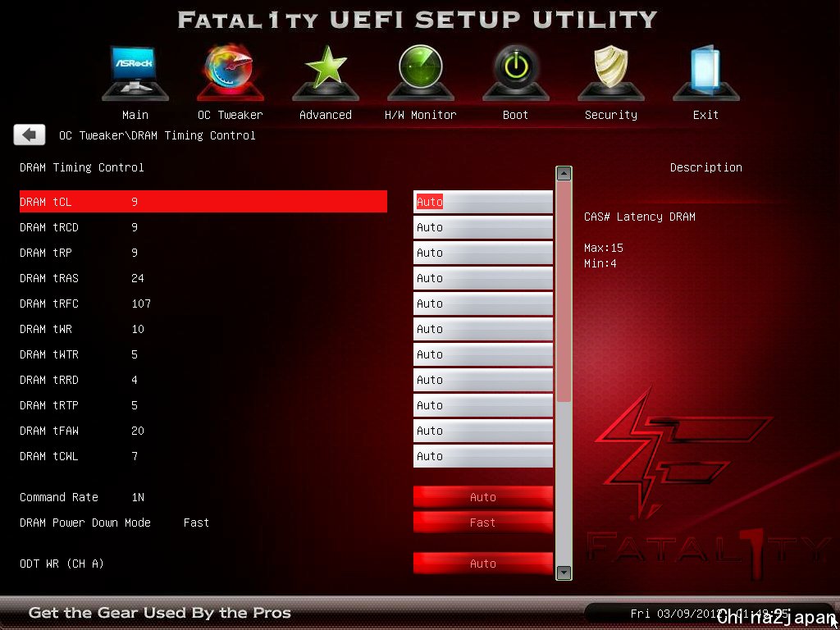This screenshot has height=630, width=840.
Task: Open the H/W Monitor radar icon
Action: tap(421, 73)
